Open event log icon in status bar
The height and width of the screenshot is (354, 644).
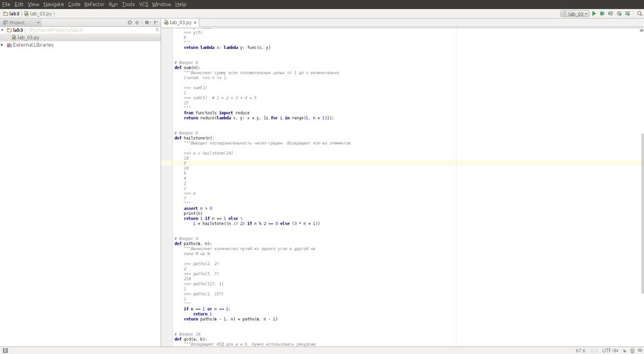tap(640, 351)
